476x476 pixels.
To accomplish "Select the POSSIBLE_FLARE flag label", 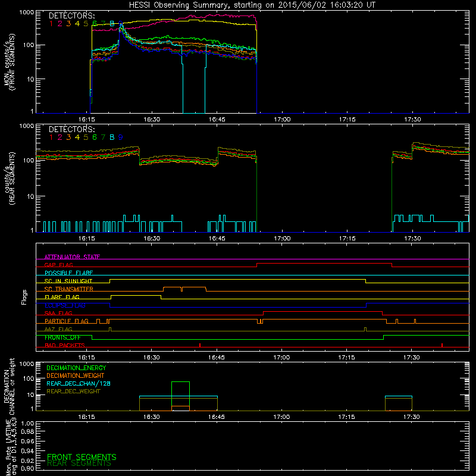I will click(x=68, y=273).
